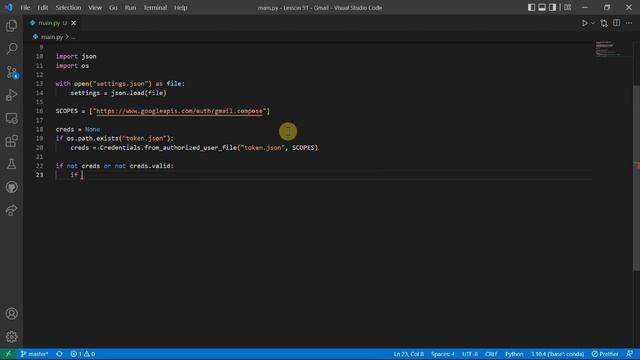Select the Python language mode
Viewport: 640px width, 360px height.
click(514, 354)
